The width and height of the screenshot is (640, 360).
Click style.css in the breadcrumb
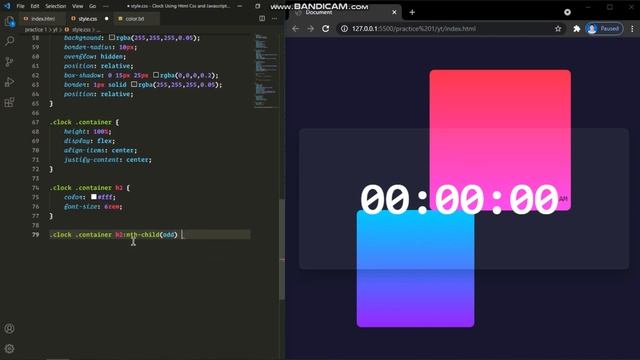[x=81, y=29]
